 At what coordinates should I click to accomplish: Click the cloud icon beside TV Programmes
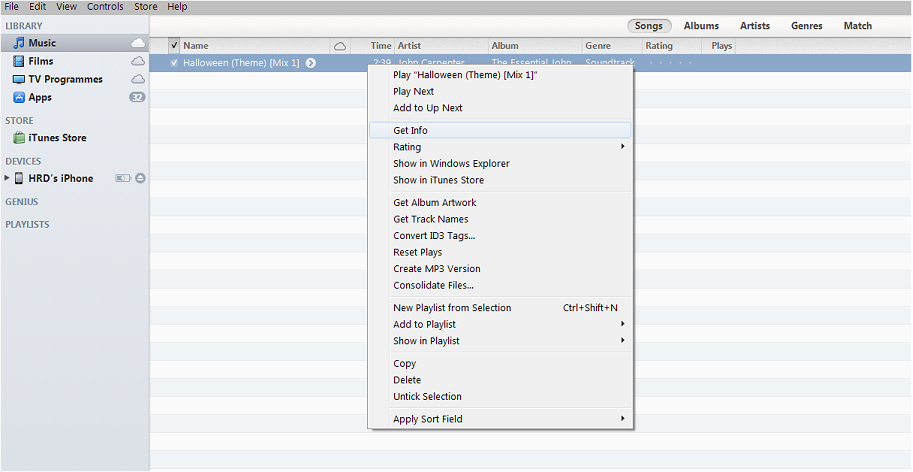point(138,79)
